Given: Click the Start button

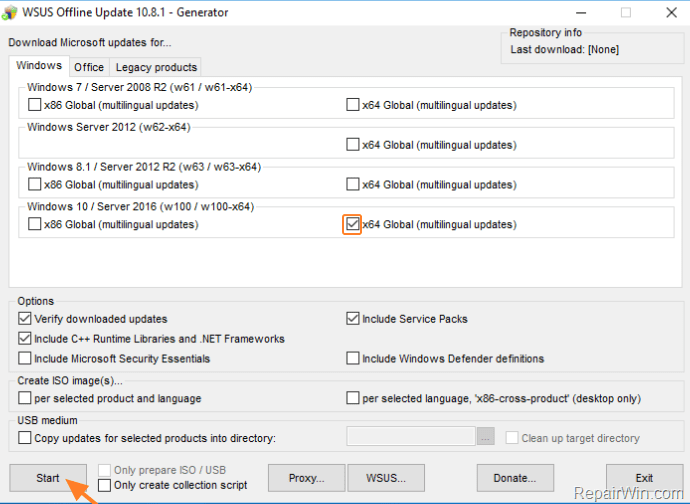Looking at the screenshot, I should tap(48, 478).
